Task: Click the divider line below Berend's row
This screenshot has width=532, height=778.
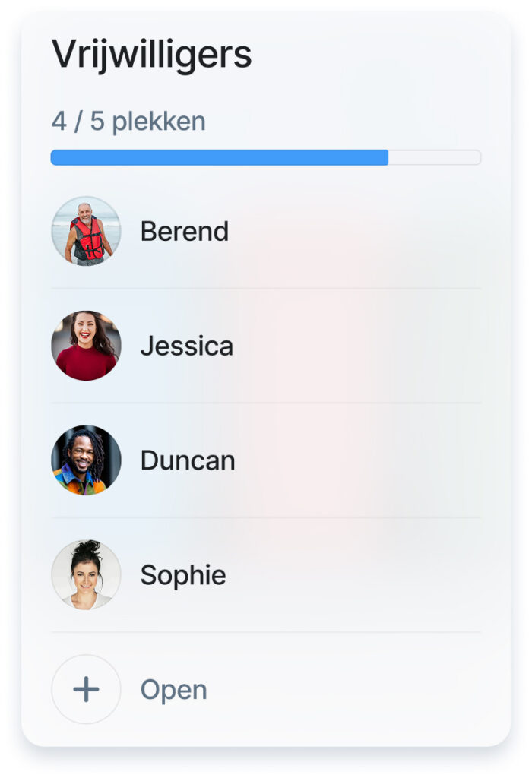Action: [x=266, y=289]
